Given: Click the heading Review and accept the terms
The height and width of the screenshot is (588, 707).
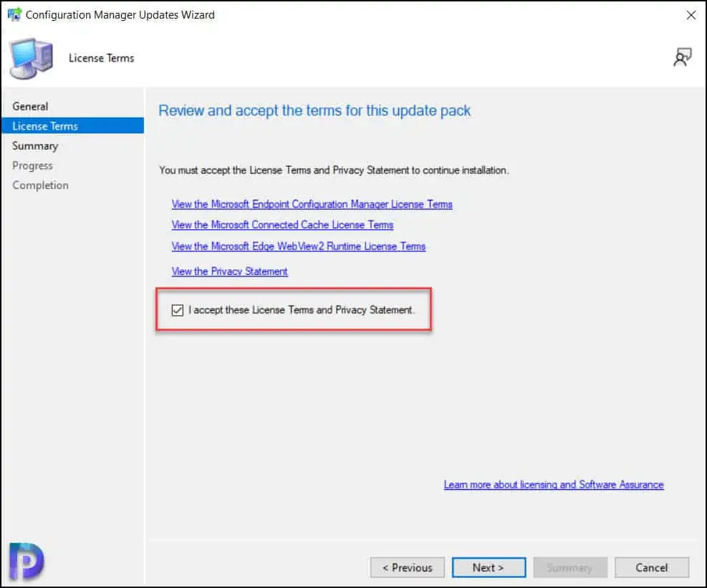Looking at the screenshot, I should click(x=314, y=110).
